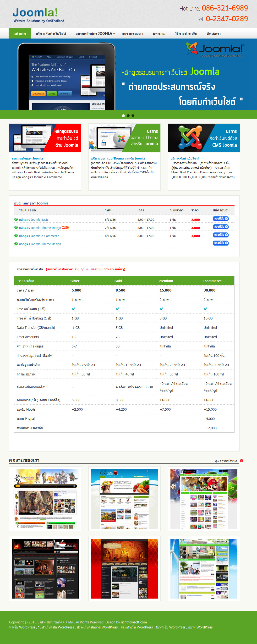Click the Joomla! OssThailand site logo
This screenshot has width=257, height=644.
[x=38, y=15]
